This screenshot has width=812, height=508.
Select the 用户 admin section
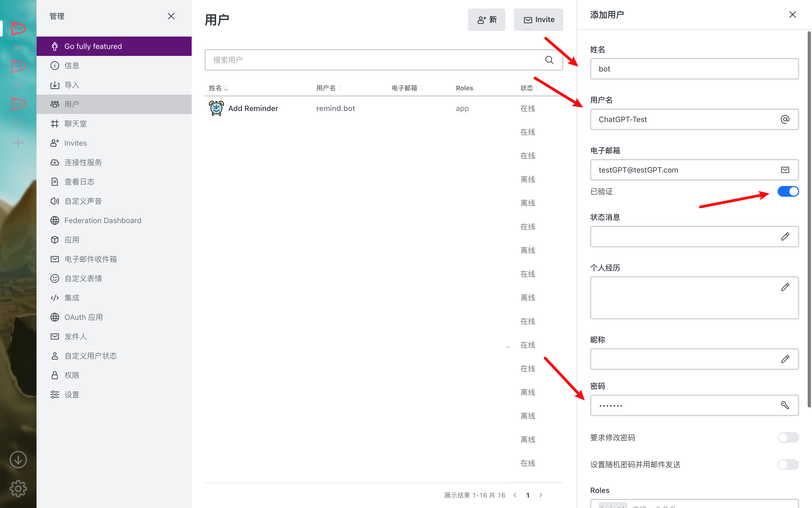tap(114, 104)
